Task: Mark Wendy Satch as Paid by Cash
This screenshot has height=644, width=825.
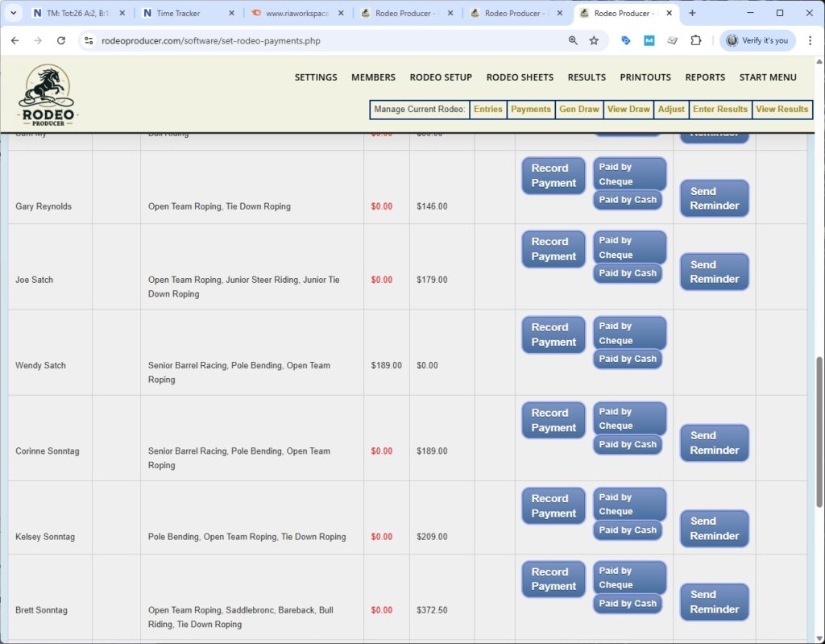Action: (628, 359)
